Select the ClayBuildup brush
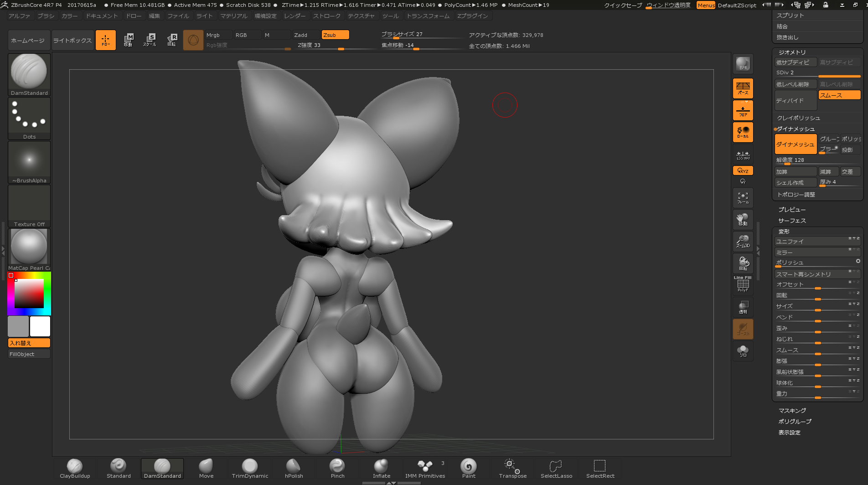 [75, 468]
